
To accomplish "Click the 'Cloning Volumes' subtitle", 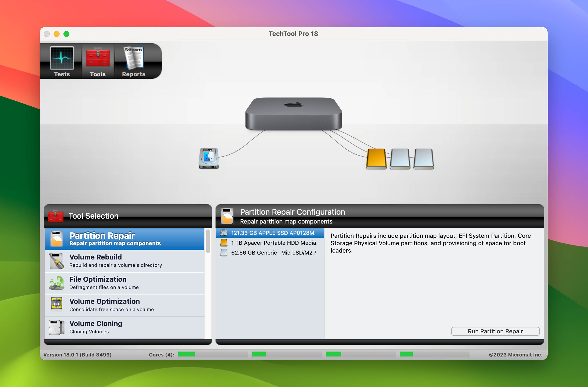I will pos(89,332).
